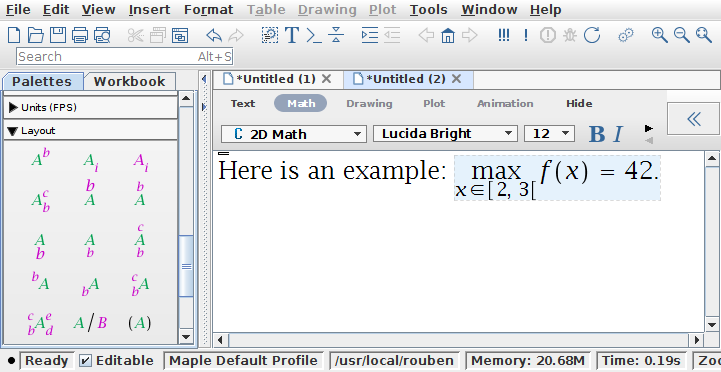The image size is (721, 372).
Task: Toggle the Editable checkbox in status bar
Action: pyautogui.click(x=85, y=361)
